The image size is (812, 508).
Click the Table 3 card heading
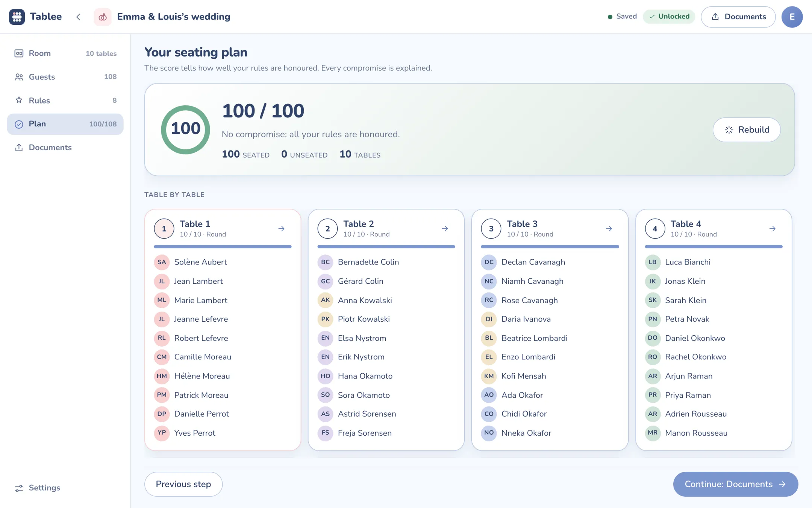522,224
